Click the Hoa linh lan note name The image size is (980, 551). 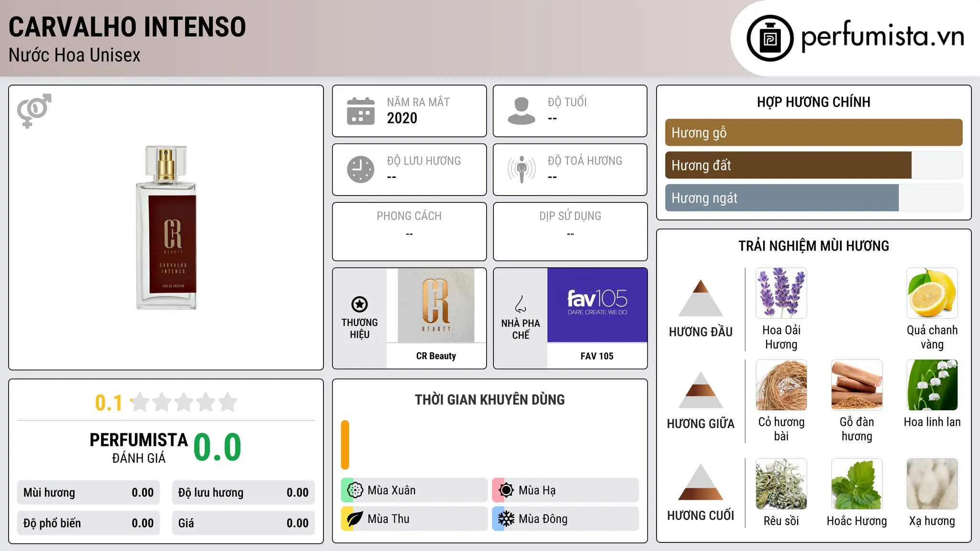932,422
